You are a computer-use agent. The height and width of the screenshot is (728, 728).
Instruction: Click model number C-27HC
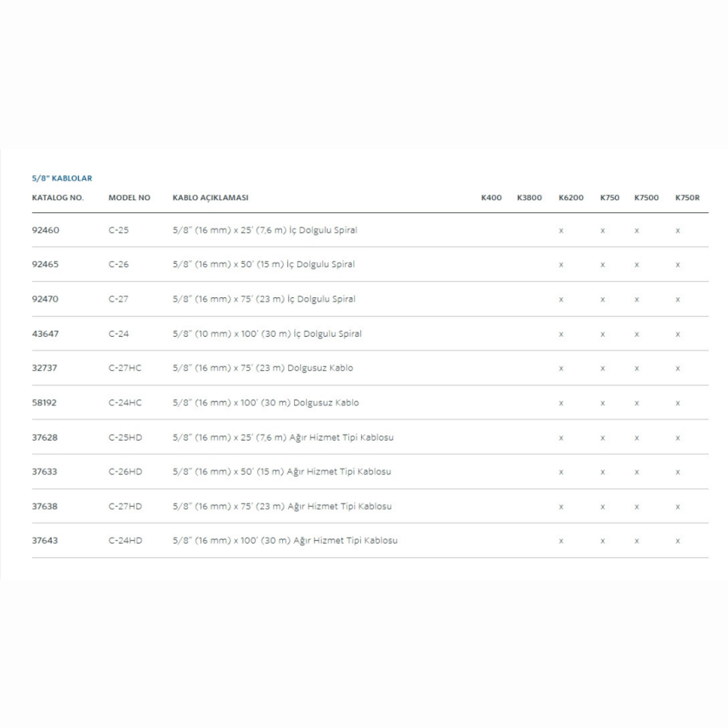tap(124, 368)
